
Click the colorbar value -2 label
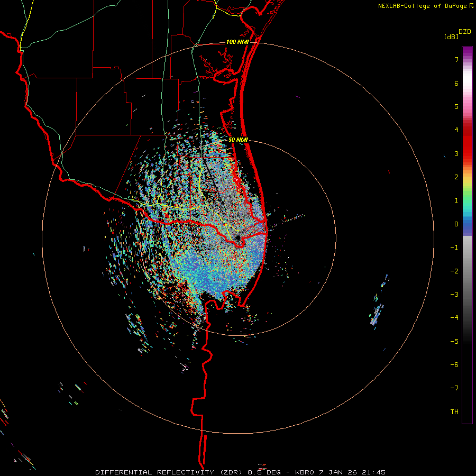pyautogui.click(x=454, y=271)
